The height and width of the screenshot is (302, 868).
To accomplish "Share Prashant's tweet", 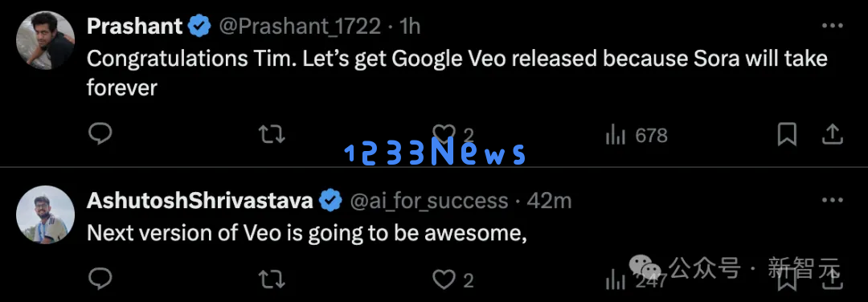I will click(x=832, y=134).
